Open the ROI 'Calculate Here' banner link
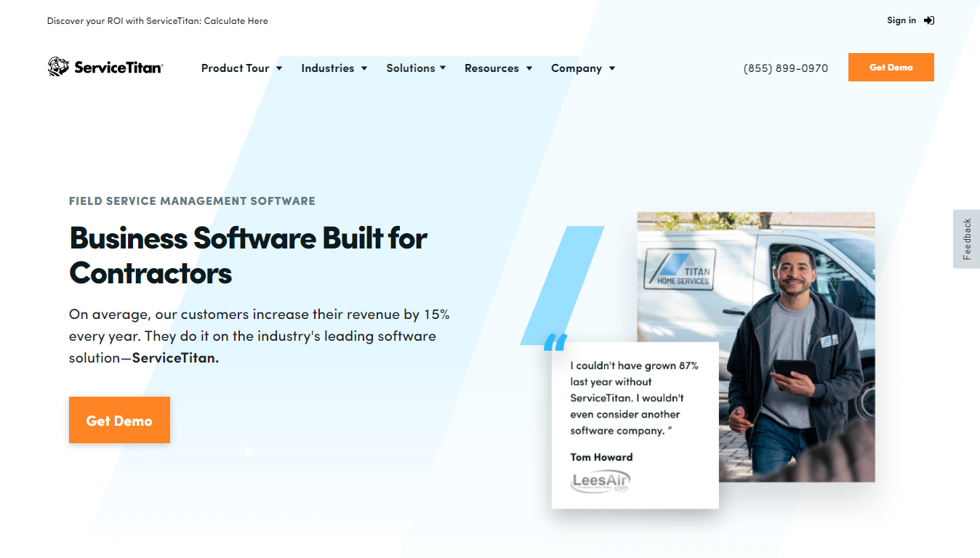Viewport: 980px width, 558px height. (x=236, y=21)
